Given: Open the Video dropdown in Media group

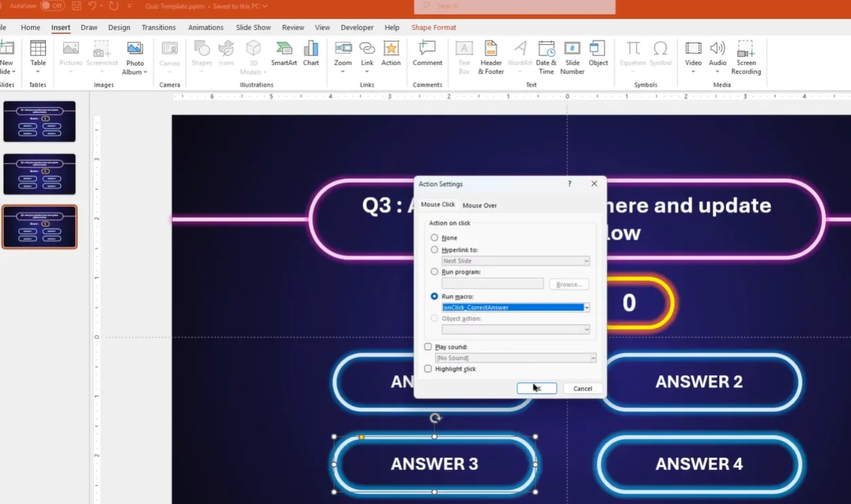Looking at the screenshot, I should click(693, 71).
